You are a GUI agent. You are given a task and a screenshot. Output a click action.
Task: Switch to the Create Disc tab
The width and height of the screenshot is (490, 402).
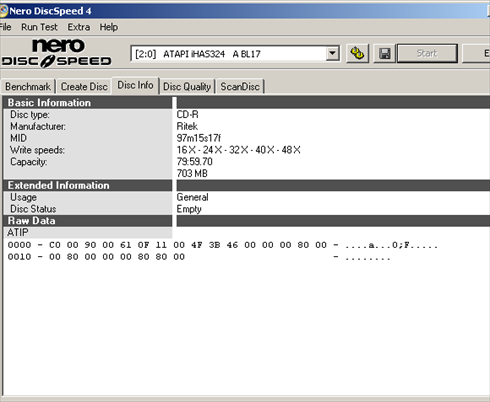84,87
